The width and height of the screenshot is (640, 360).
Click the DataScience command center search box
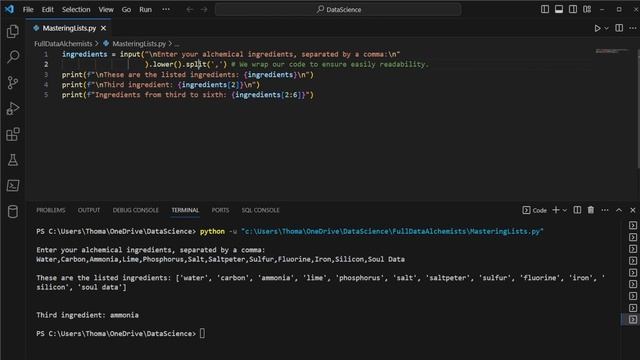pyautogui.click(x=338, y=9)
